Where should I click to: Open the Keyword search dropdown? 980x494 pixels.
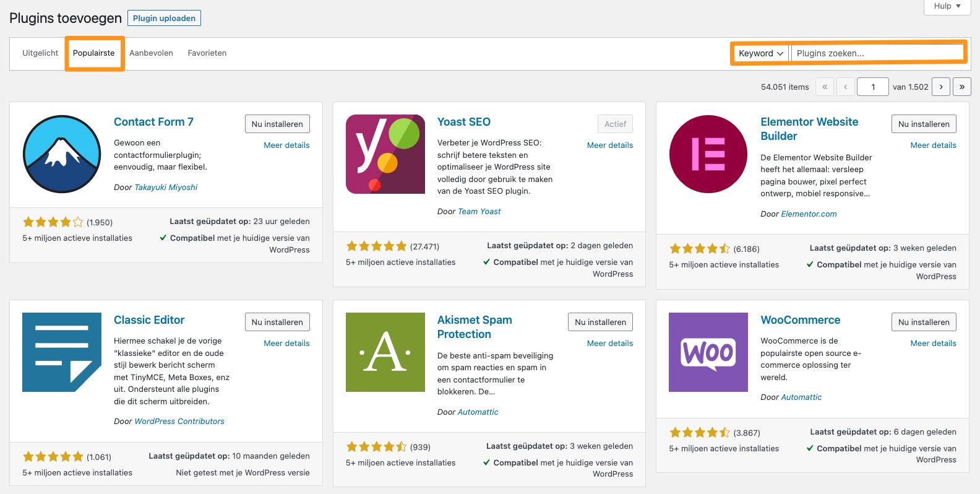[x=760, y=53]
